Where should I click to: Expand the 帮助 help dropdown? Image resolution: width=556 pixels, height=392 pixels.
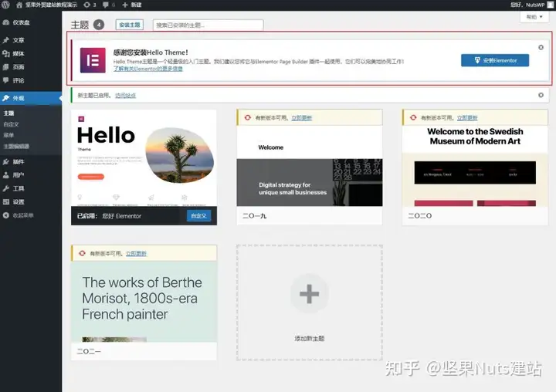click(x=534, y=17)
